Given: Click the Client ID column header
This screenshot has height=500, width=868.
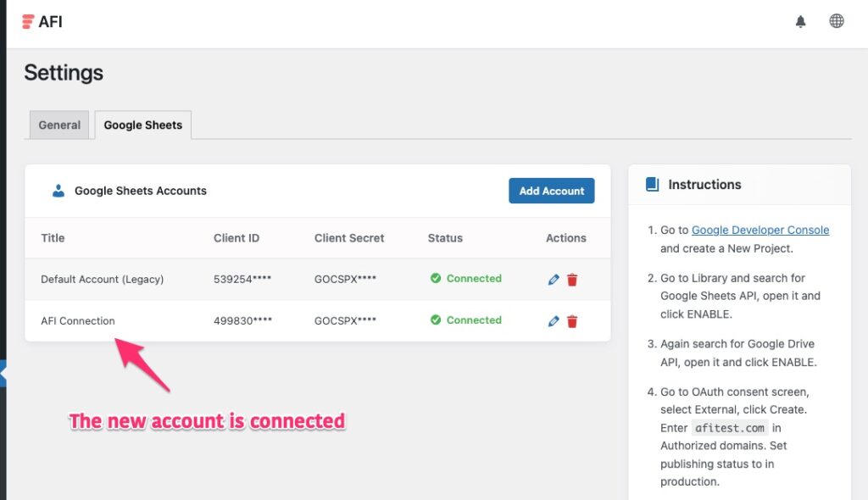Looking at the screenshot, I should point(236,238).
